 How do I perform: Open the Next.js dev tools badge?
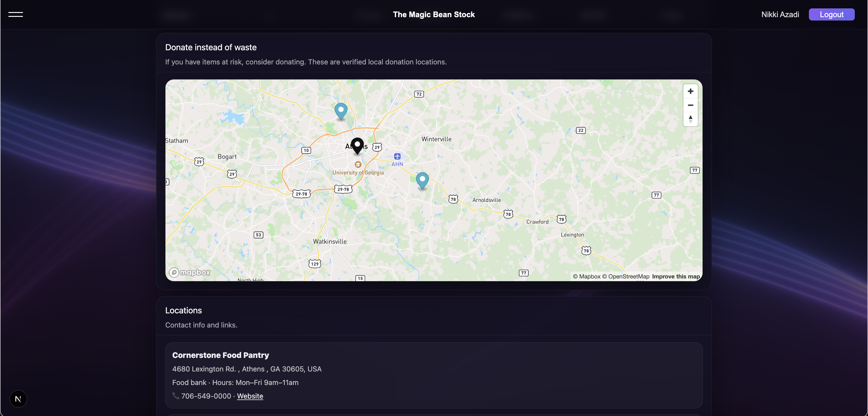[18, 399]
